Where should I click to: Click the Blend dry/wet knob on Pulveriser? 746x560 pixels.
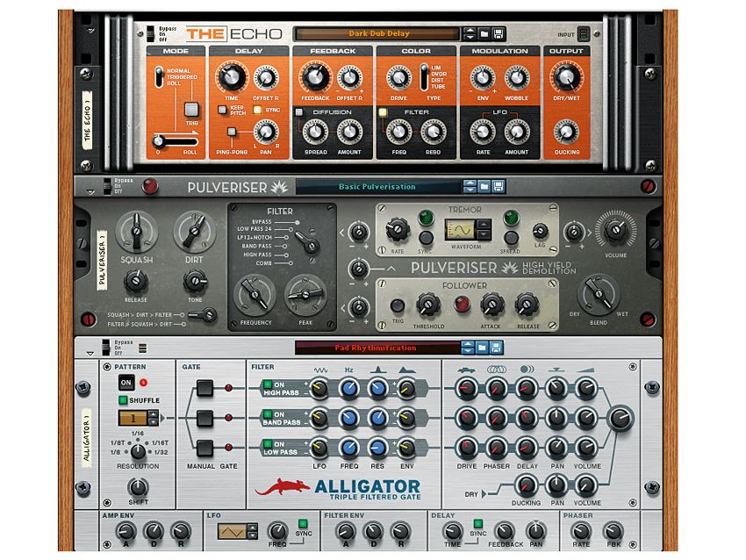coord(599,293)
